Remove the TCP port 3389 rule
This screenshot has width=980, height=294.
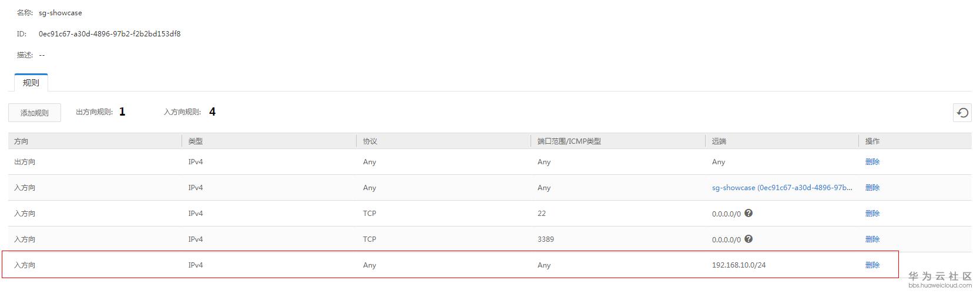[x=872, y=239]
